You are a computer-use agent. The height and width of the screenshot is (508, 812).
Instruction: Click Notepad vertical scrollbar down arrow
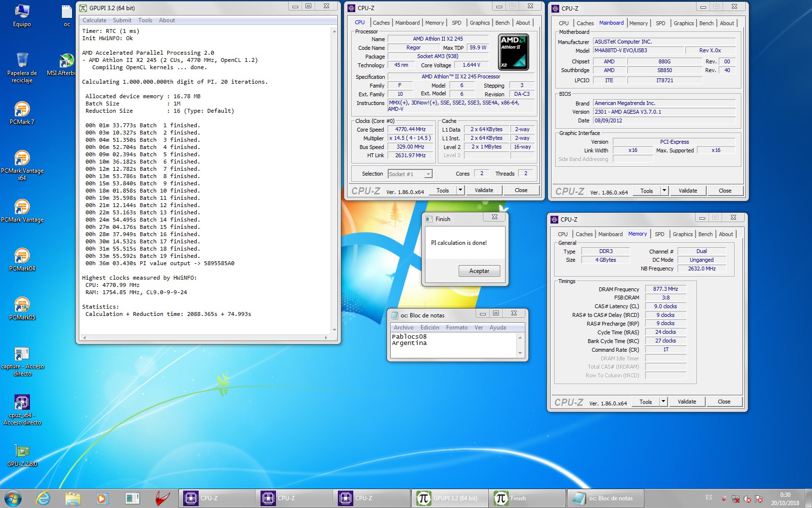click(520, 353)
